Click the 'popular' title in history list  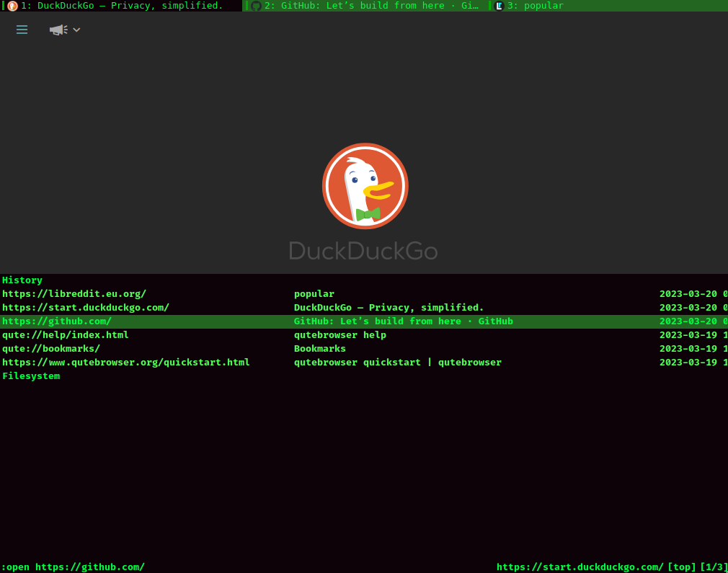314,294
